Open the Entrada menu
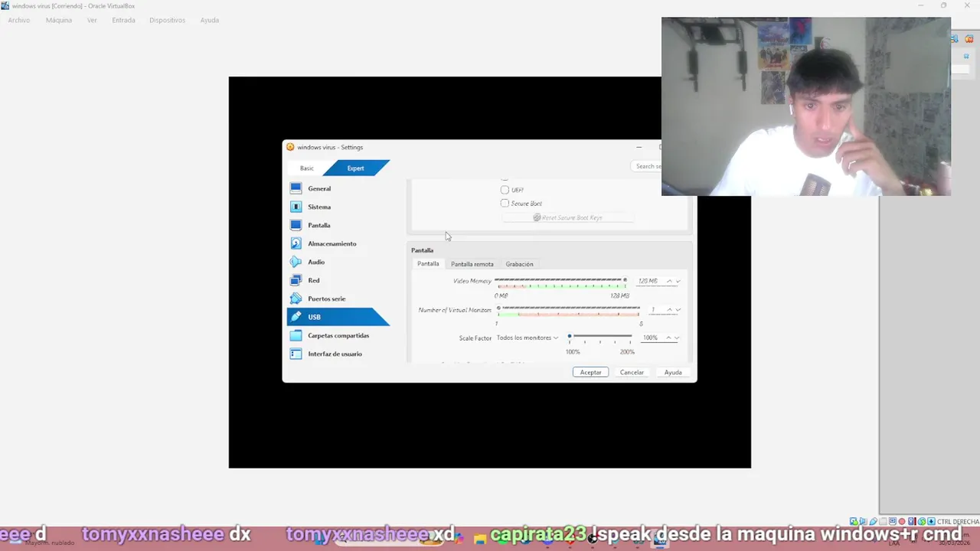 click(x=123, y=20)
